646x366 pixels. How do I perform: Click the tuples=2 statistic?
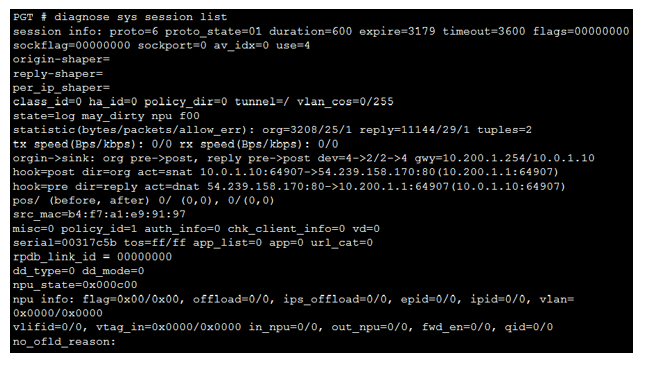504,130
